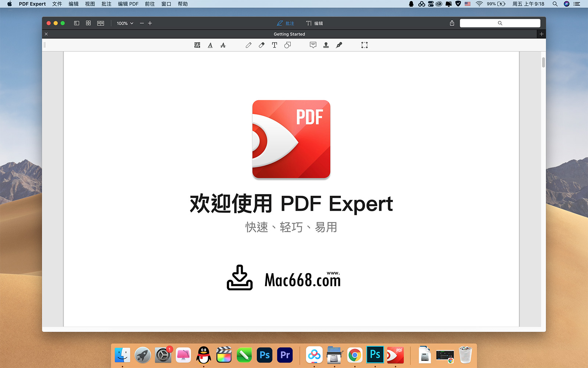Click the document search field

click(500, 23)
